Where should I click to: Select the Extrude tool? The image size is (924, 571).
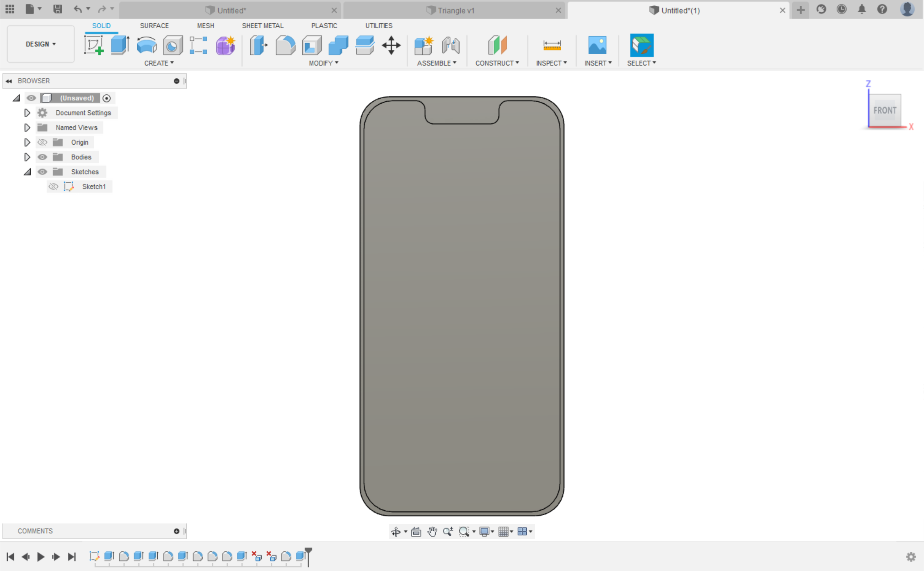[120, 45]
